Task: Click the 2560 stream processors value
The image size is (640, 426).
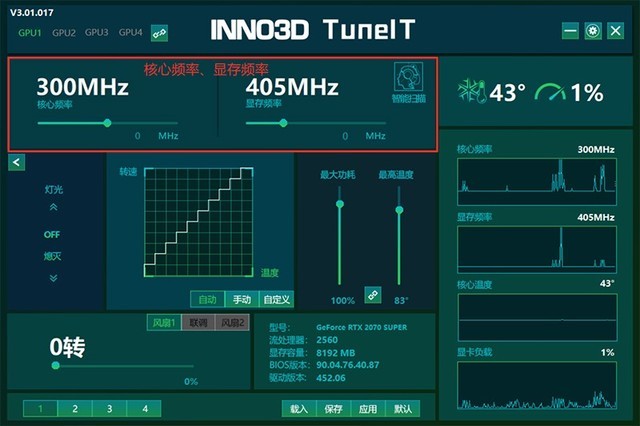Action: (x=327, y=340)
